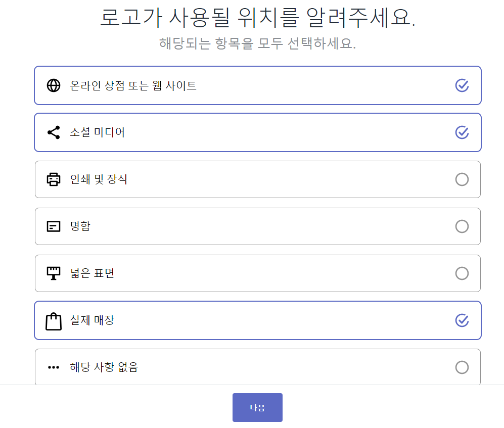Click the globe icon for 온라인 상점
Viewport: 504px width, 428px height.
54,85
